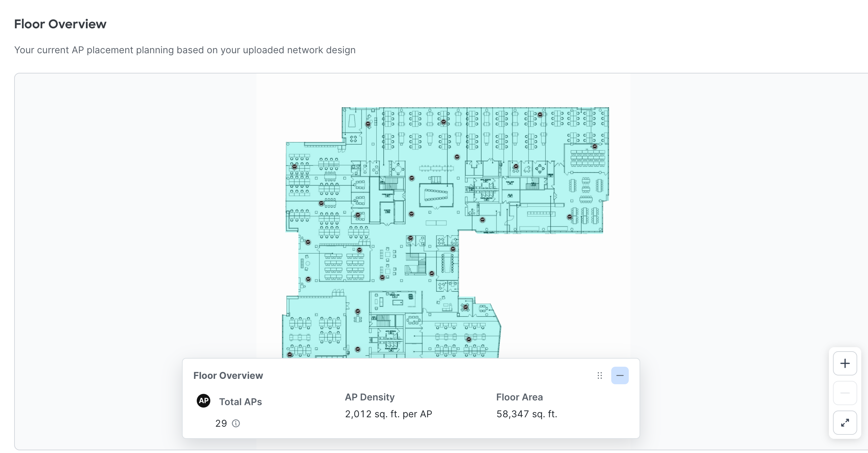Select the value 58,347 sq. ft.
Screen dimensions: 868x453
pyautogui.click(x=527, y=414)
